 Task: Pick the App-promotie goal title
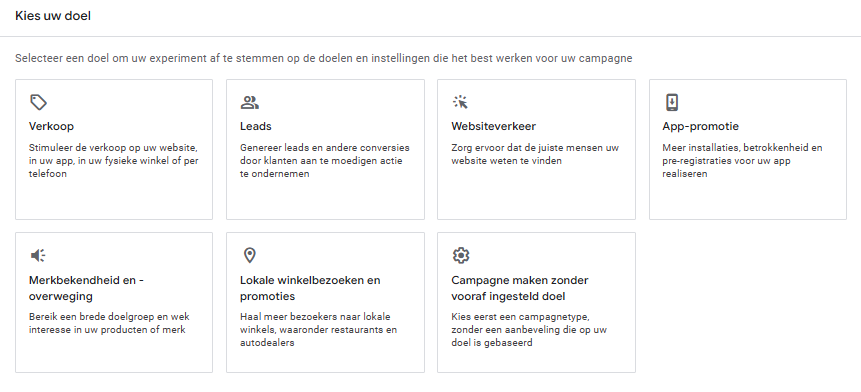(x=700, y=126)
